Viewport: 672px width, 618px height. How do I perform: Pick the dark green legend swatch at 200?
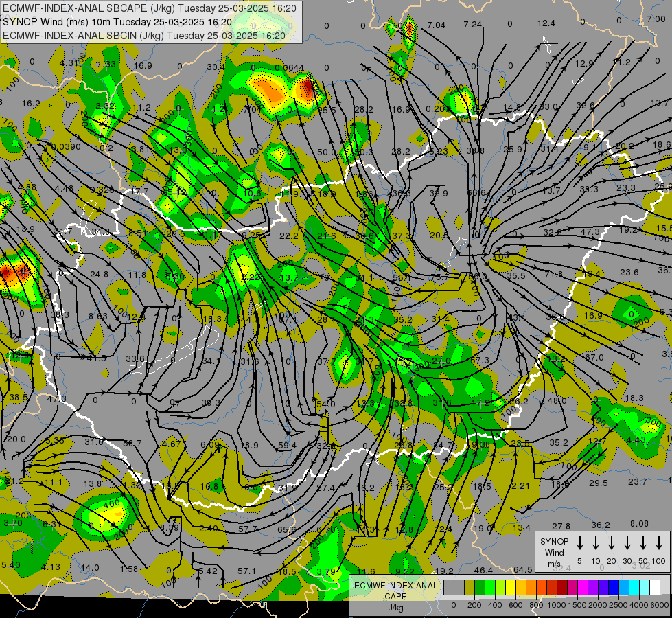click(x=480, y=588)
